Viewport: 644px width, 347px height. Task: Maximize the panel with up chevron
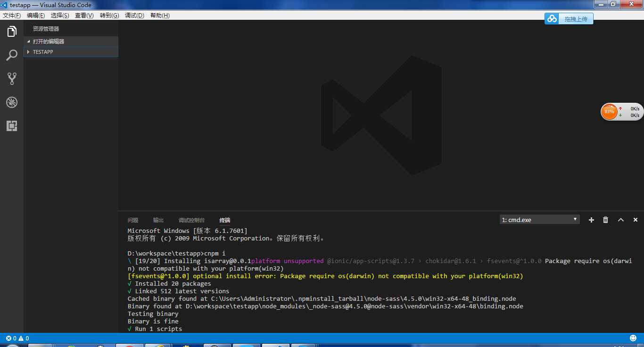point(621,220)
